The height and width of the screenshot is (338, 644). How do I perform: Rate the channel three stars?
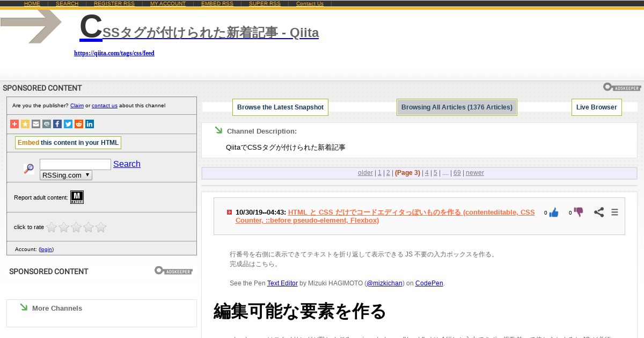click(x=76, y=227)
